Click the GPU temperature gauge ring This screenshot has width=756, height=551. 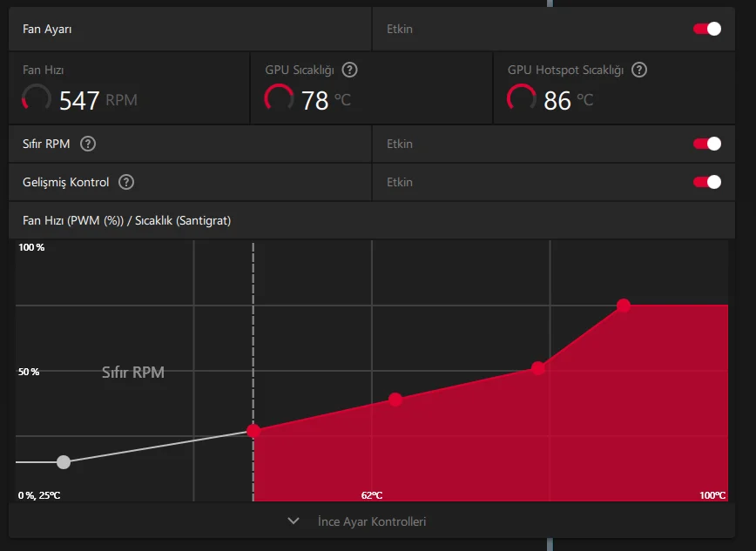click(279, 98)
